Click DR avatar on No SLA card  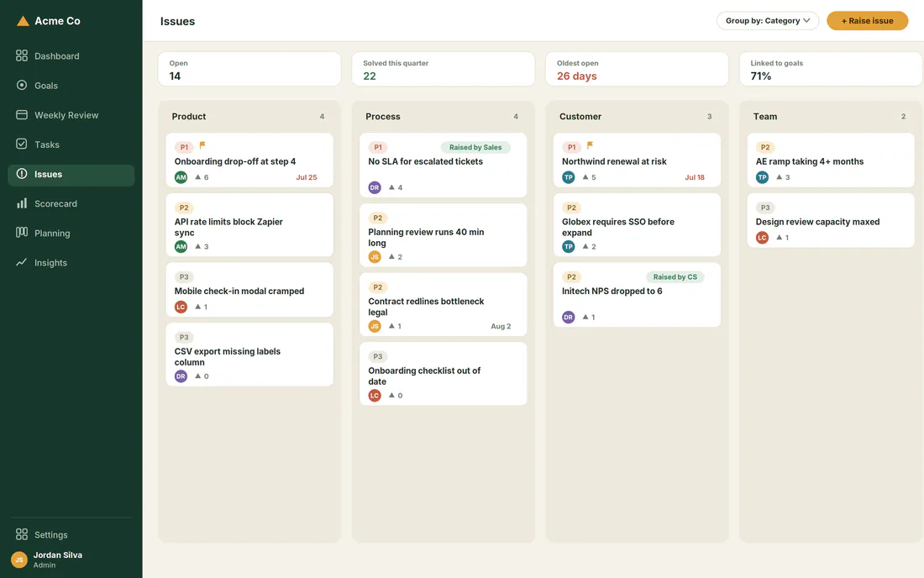point(375,187)
